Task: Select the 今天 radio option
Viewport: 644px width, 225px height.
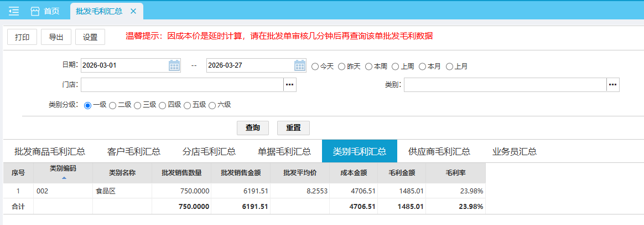Action: tap(315, 67)
